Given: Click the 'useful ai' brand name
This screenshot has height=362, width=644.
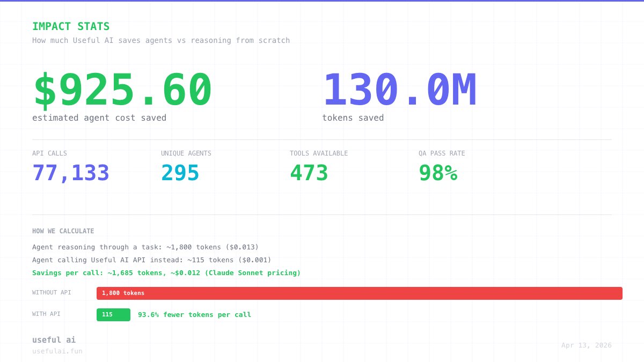Looking at the screenshot, I should (x=54, y=340).
